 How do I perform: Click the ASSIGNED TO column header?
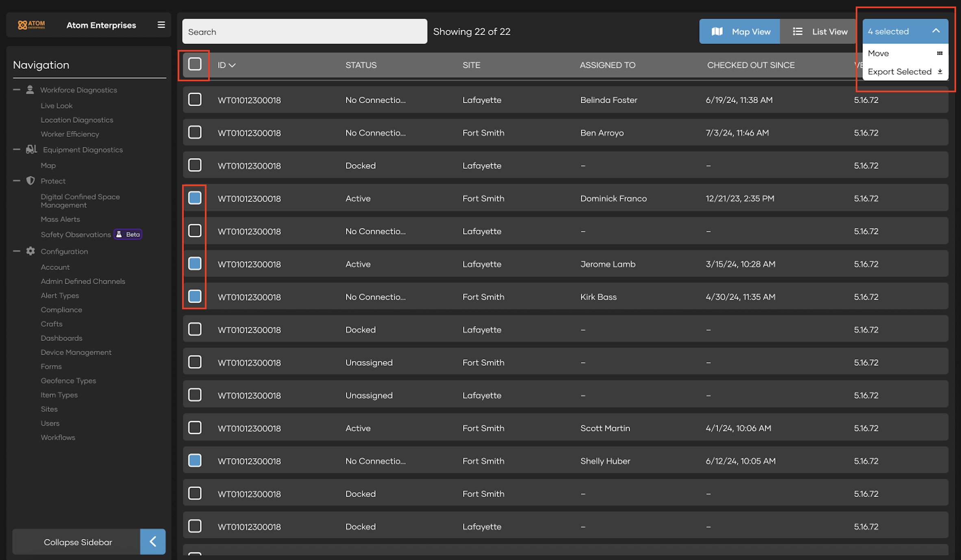point(607,65)
